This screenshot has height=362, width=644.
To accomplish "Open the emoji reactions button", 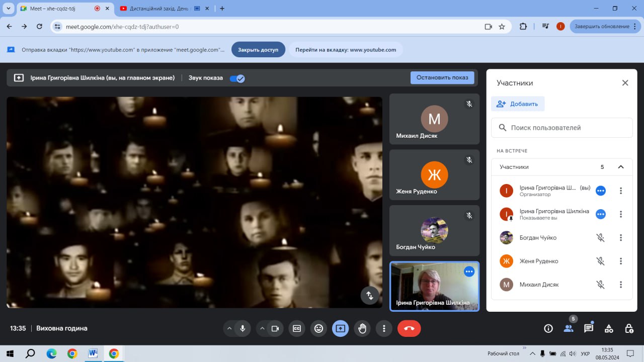I will click(318, 328).
